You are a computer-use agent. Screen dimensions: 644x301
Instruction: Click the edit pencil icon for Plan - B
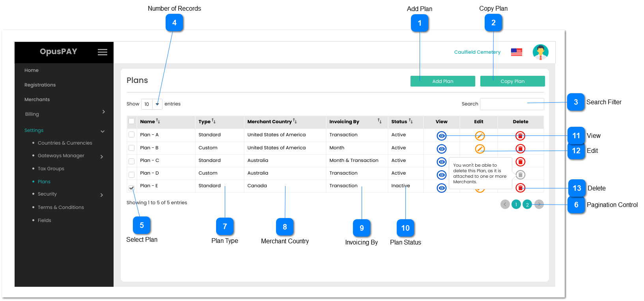click(x=480, y=149)
